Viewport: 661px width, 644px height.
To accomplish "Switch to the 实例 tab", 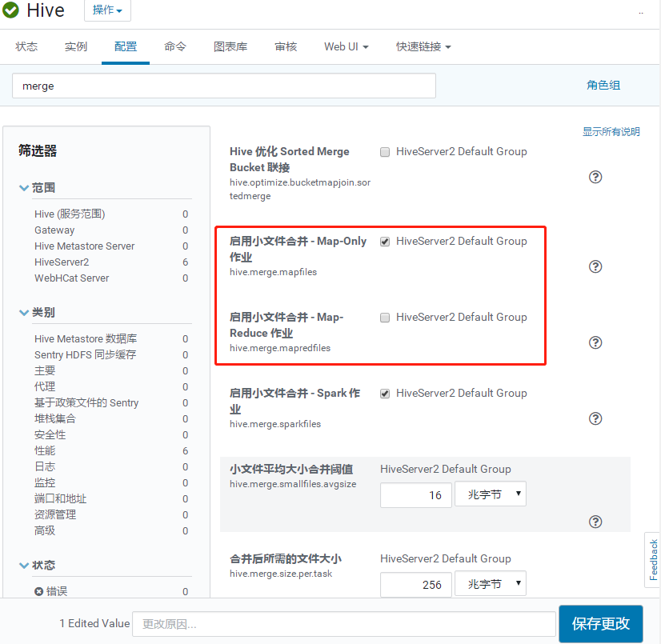I will pyautogui.click(x=76, y=46).
